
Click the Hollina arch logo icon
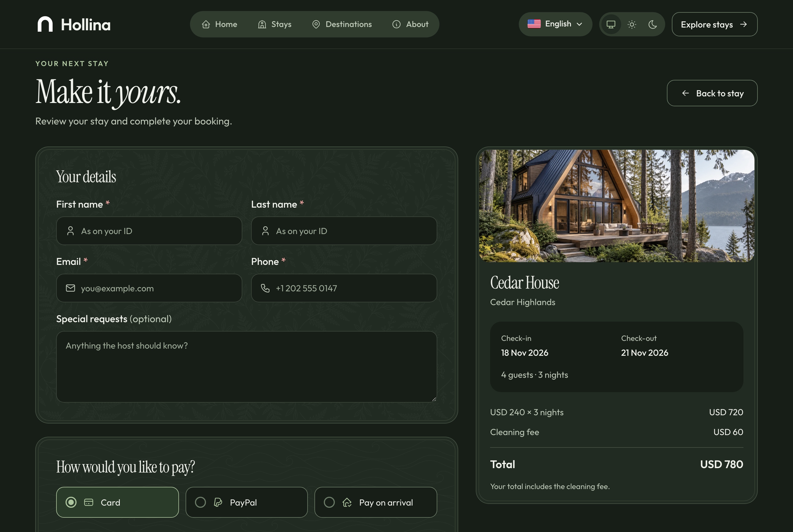(45, 24)
